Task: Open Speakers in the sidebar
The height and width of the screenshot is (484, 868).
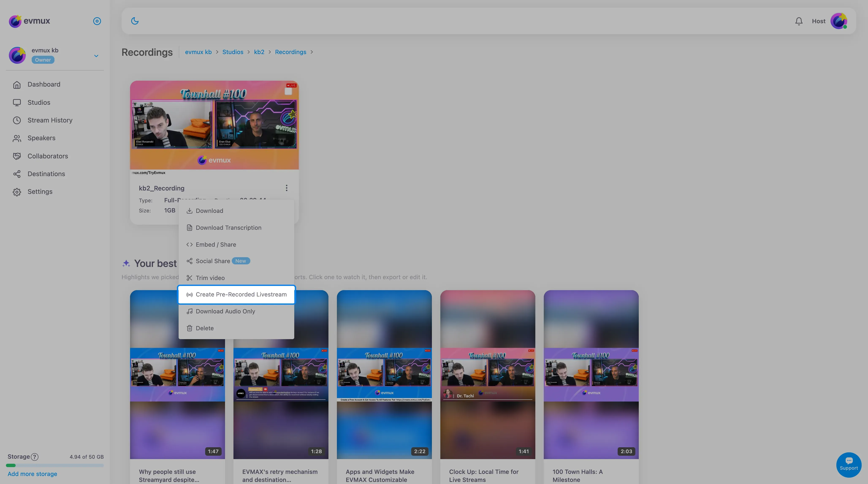Action: tap(41, 138)
